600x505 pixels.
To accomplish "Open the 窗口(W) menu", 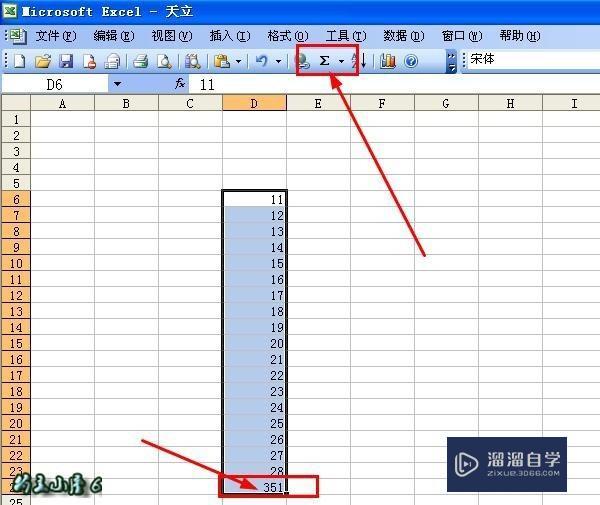I will pos(462,36).
